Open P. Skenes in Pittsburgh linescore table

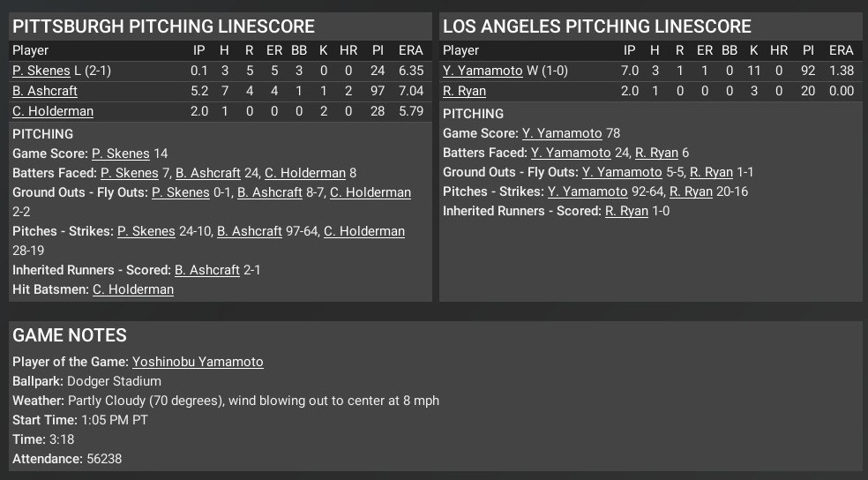pyautogui.click(x=41, y=71)
